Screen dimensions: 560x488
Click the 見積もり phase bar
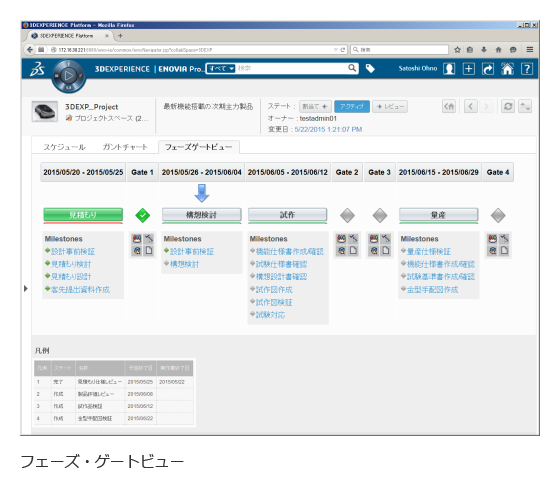(83, 215)
